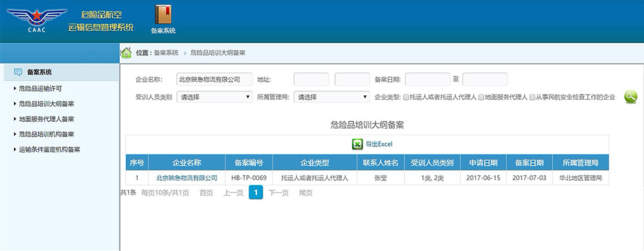Click the 申请日期 column header
This screenshot has width=644, height=251.
coord(484,162)
